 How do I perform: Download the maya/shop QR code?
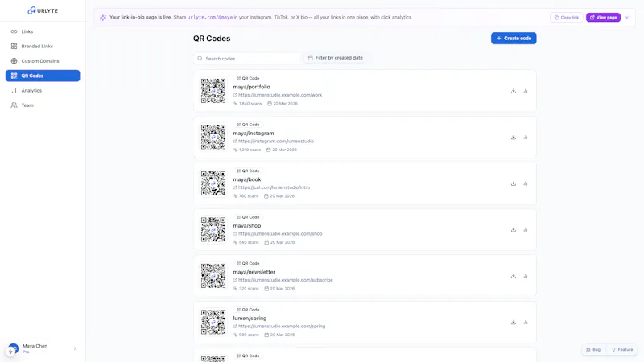514,230
